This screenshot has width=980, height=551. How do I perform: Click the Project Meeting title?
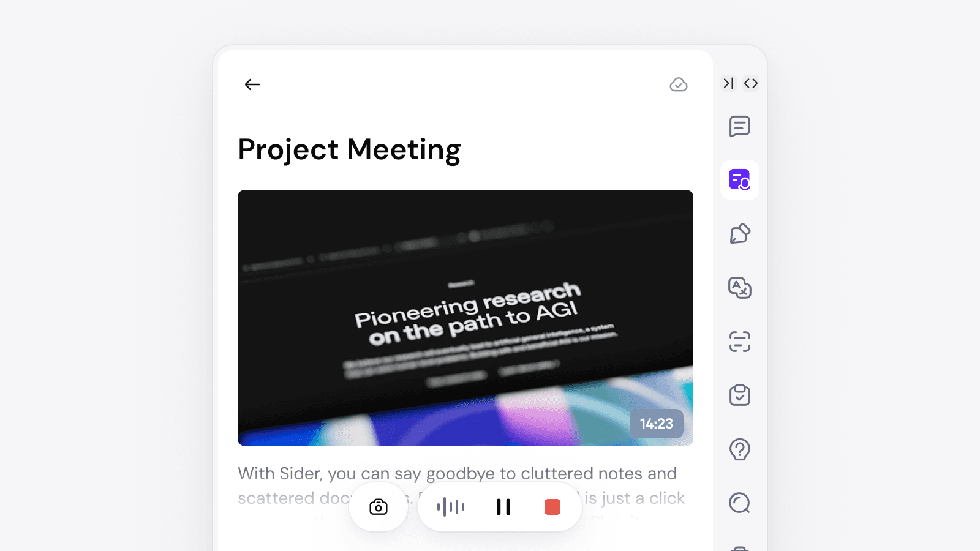click(349, 150)
